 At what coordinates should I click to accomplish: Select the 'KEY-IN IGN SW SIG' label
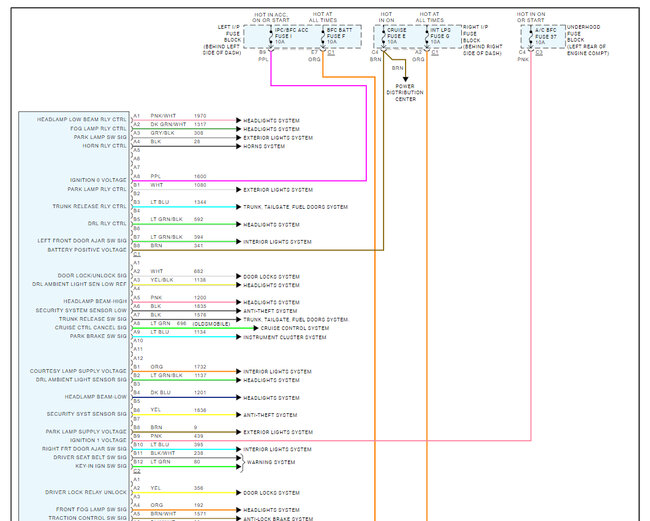[101, 466]
